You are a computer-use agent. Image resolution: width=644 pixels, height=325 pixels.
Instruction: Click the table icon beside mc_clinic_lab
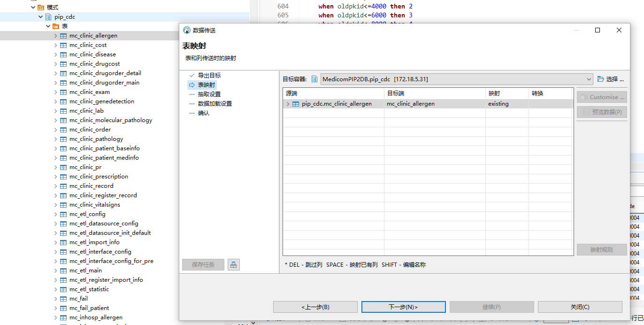pos(63,111)
